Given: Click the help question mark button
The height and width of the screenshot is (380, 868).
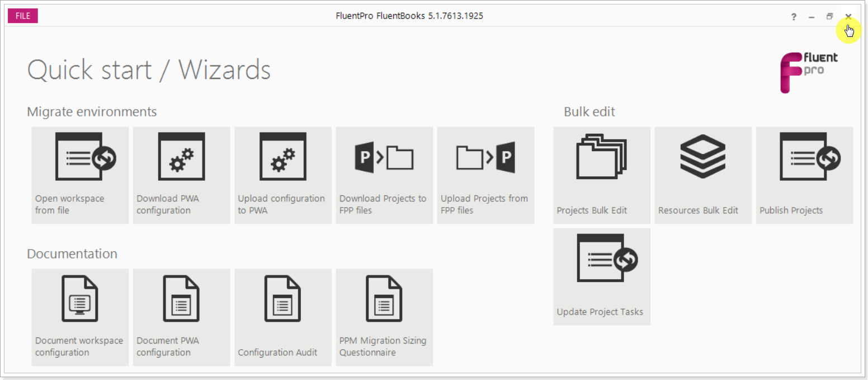Looking at the screenshot, I should 794,17.
